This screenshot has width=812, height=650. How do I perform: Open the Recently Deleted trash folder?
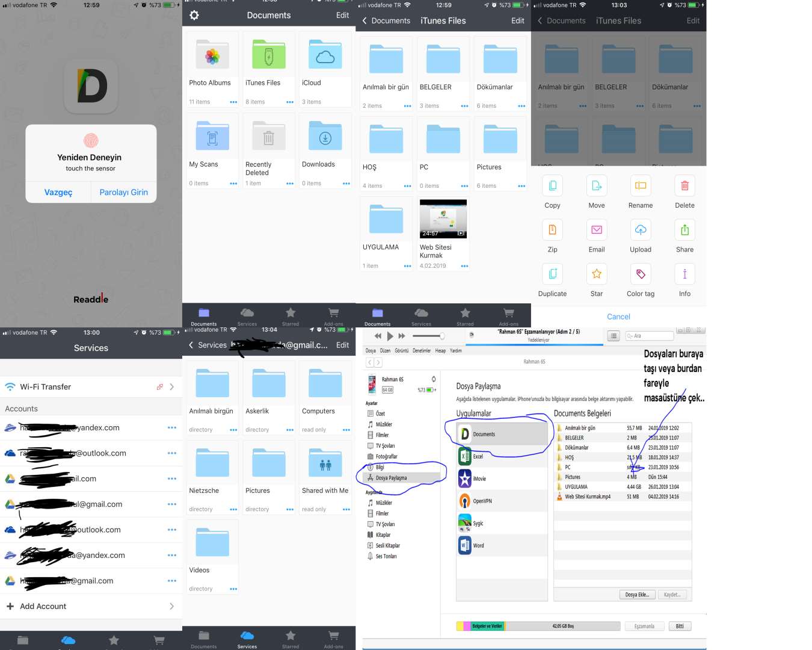coord(269,136)
